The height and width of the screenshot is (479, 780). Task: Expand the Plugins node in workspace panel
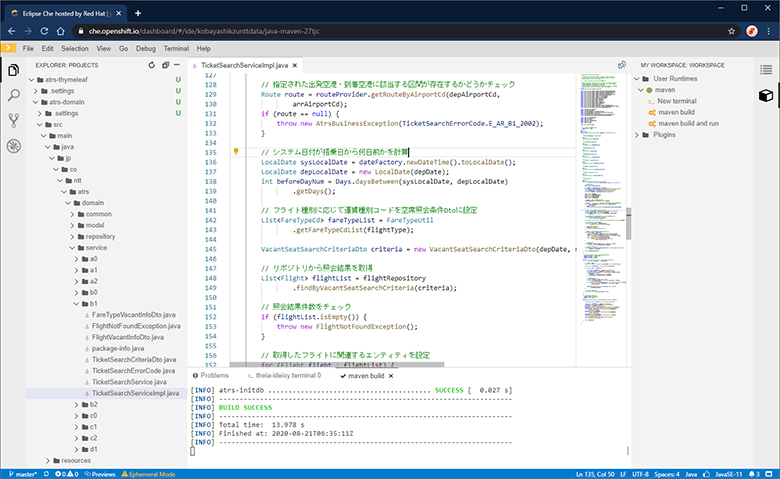(x=637, y=135)
